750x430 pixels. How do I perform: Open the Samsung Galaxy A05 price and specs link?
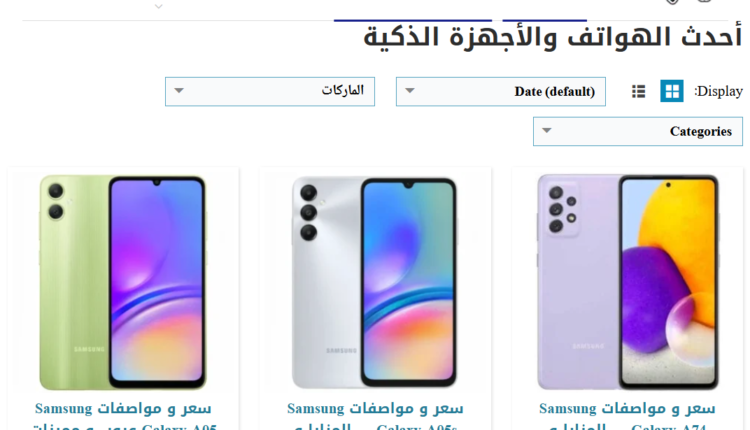[123, 417]
